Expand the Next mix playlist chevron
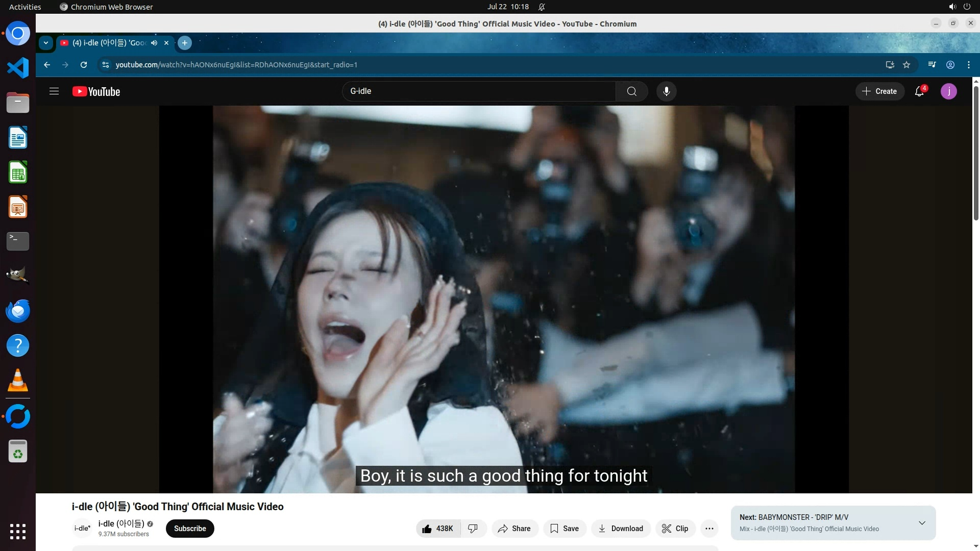This screenshot has height=551, width=980. tap(922, 523)
